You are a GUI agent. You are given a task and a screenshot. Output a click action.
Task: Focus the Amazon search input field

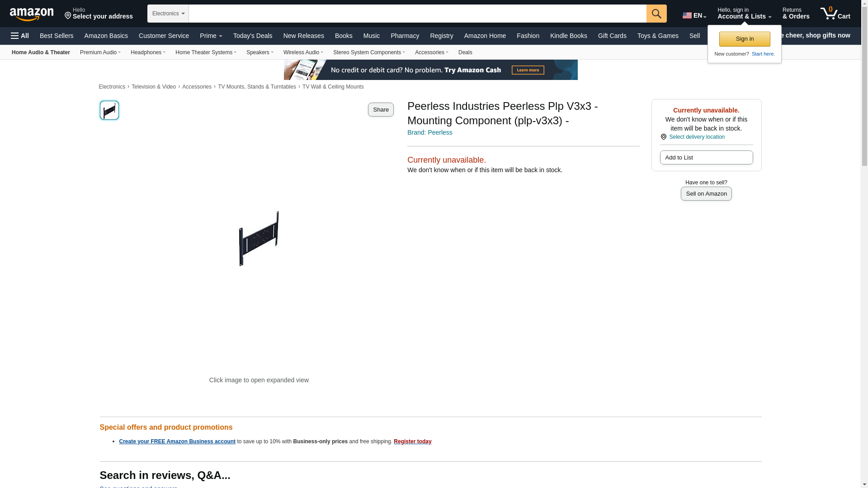(x=417, y=14)
